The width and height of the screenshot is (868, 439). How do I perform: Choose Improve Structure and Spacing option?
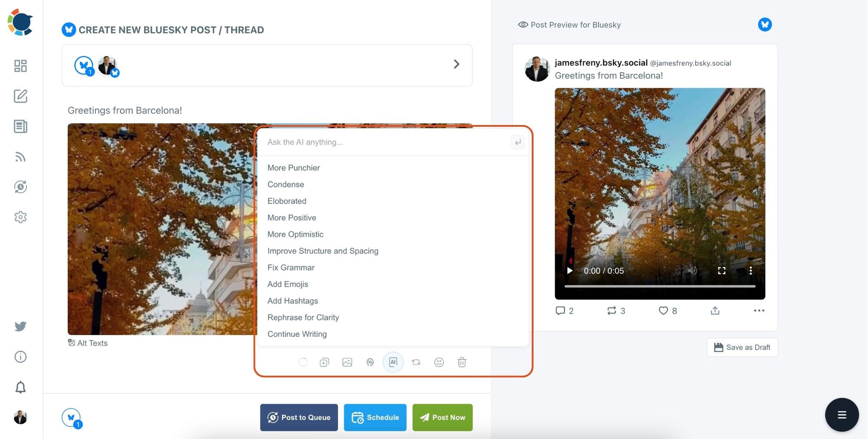point(323,251)
